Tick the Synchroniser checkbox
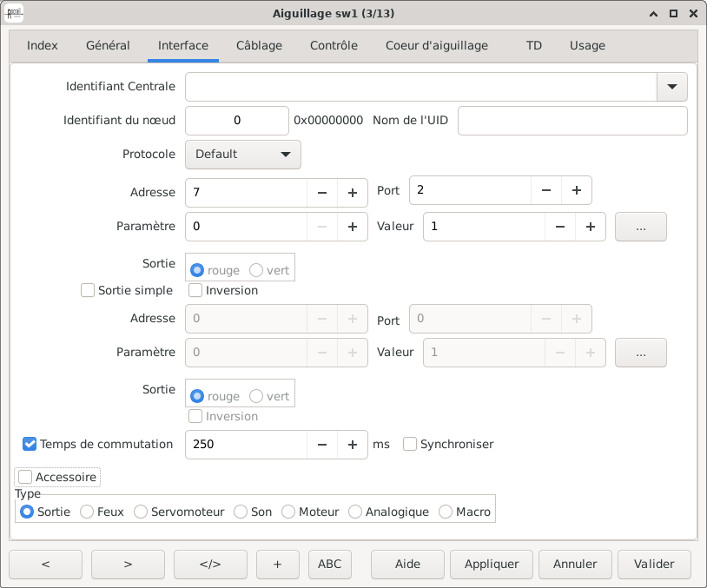 (x=410, y=444)
